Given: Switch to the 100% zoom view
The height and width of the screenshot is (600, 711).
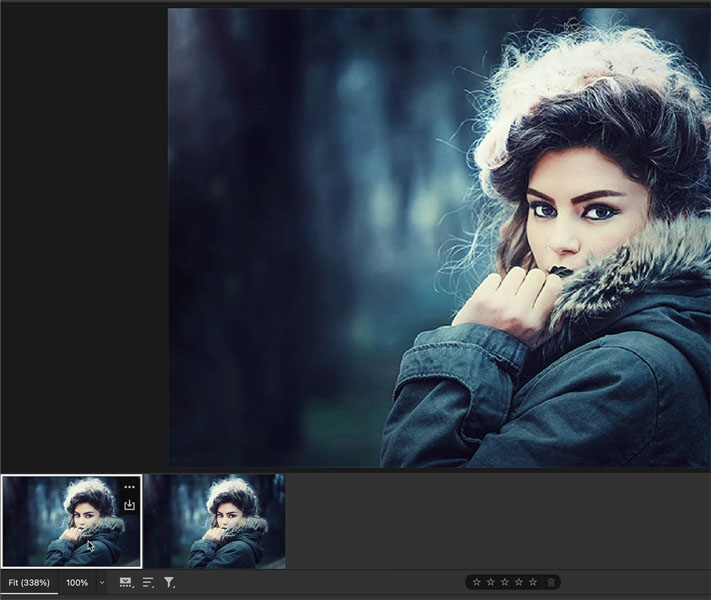Looking at the screenshot, I should [77, 582].
